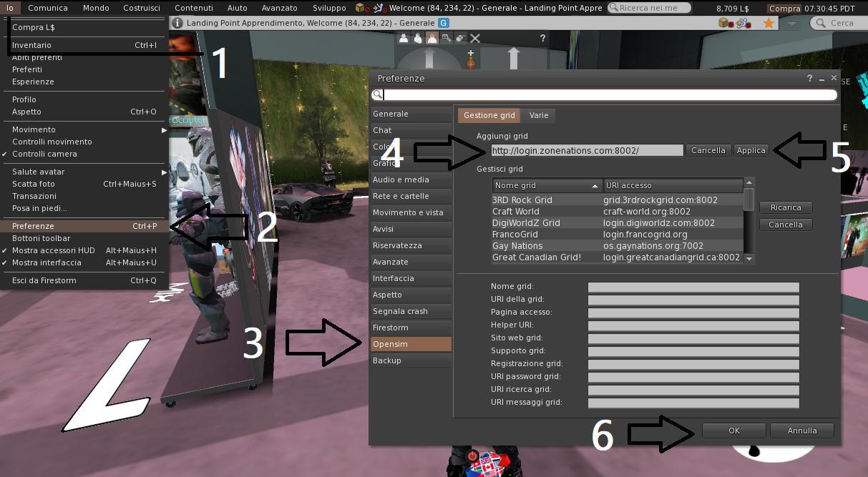The height and width of the screenshot is (477, 868).
Task: Click the mouse-look camera mode icon
Action: pyautogui.click(x=461, y=38)
